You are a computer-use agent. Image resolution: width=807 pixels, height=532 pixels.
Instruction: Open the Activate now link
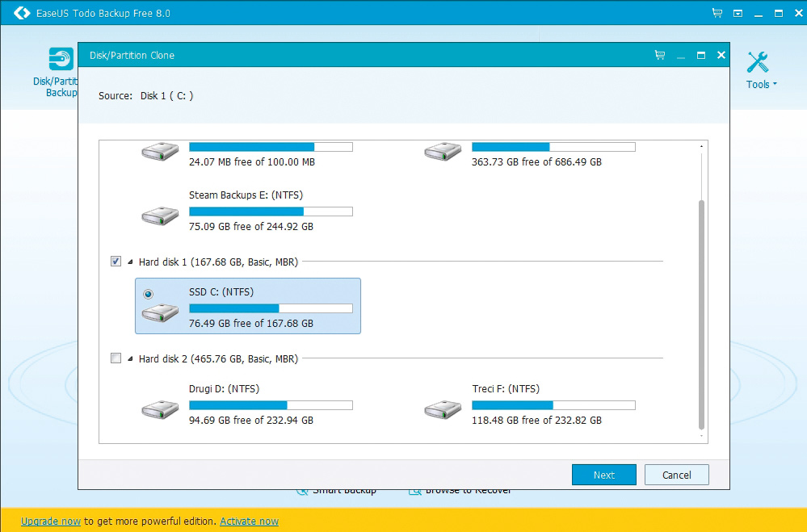(x=249, y=522)
